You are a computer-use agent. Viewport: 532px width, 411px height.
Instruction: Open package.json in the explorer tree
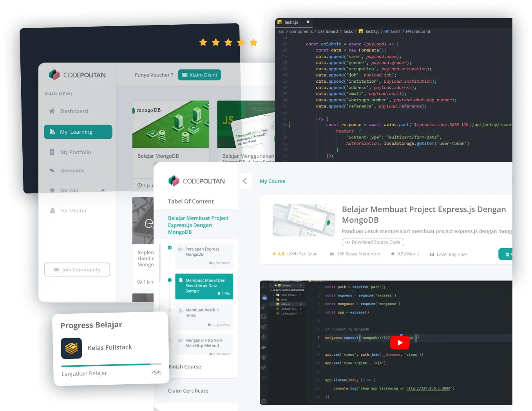288,313
